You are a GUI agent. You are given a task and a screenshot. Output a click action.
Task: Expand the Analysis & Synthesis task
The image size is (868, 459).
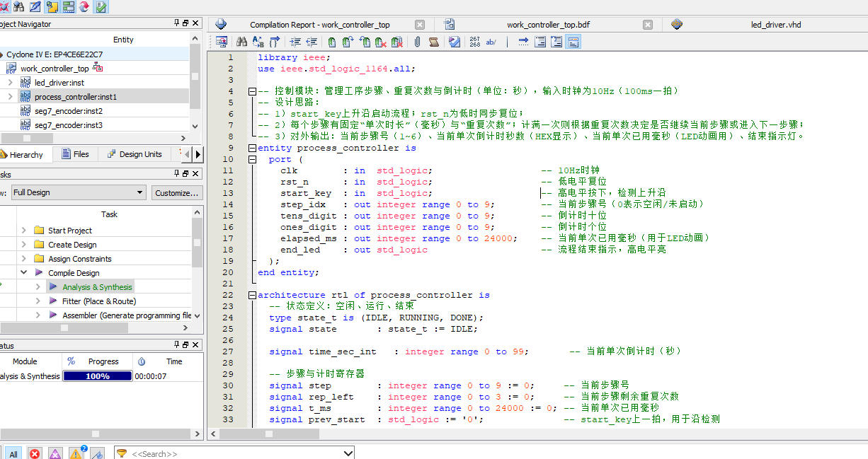pos(38,287)
